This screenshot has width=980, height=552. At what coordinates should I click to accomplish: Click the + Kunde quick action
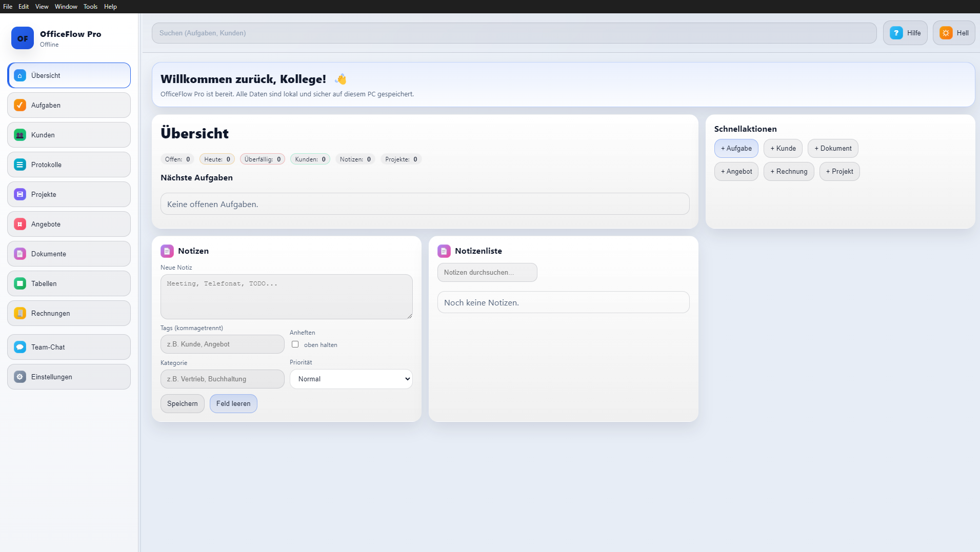pyautogui.click(x=783, y=148)
